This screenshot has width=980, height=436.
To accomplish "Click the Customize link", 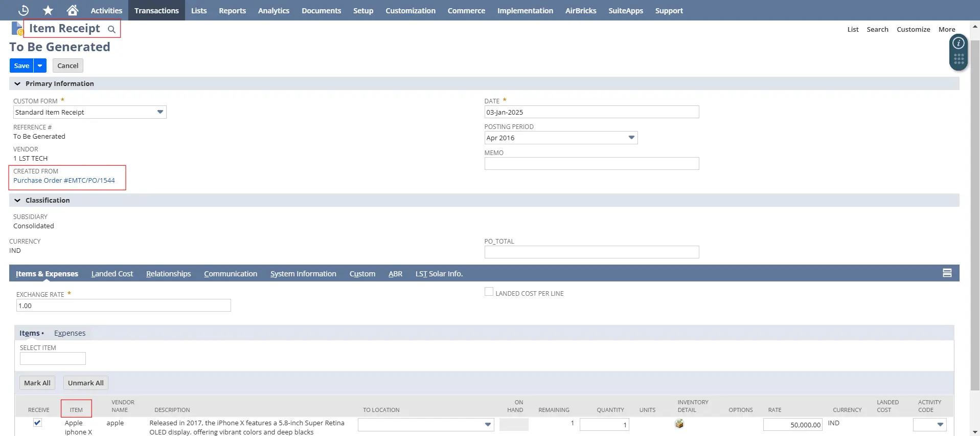I will tap(913, 29).
